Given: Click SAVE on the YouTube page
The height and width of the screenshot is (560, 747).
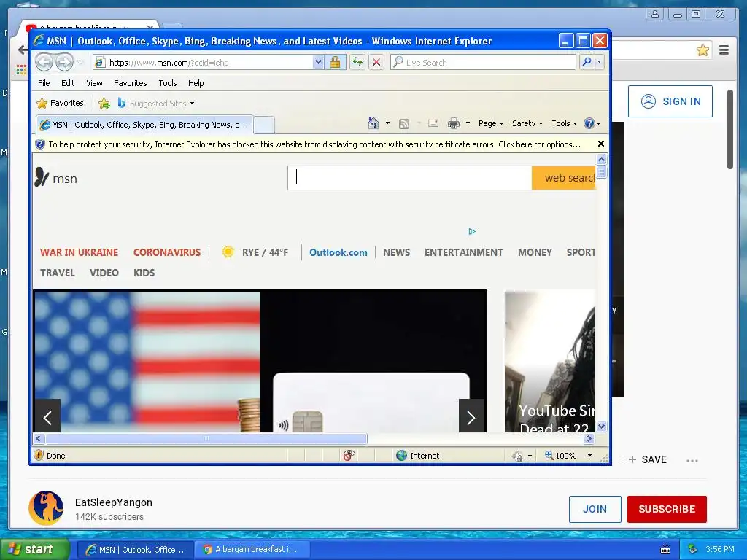Looking at the screenshot, I should (643, 459).
